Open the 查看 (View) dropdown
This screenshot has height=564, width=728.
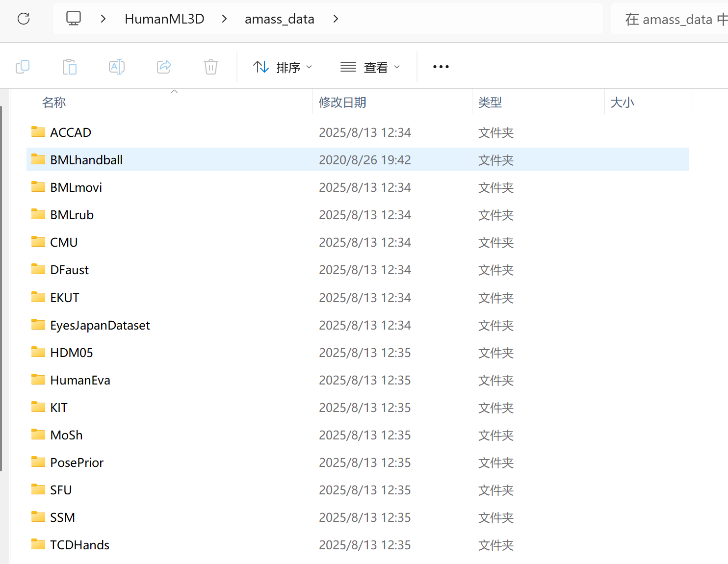coord(370,67)
